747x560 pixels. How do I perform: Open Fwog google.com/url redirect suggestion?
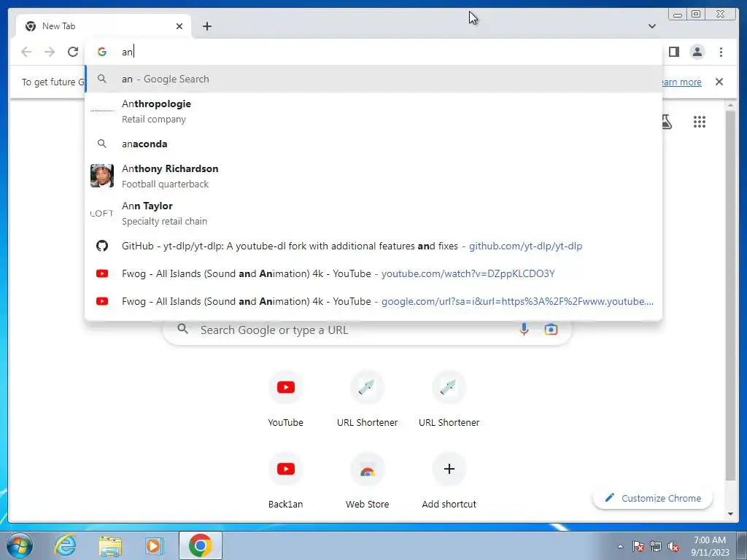373,301
